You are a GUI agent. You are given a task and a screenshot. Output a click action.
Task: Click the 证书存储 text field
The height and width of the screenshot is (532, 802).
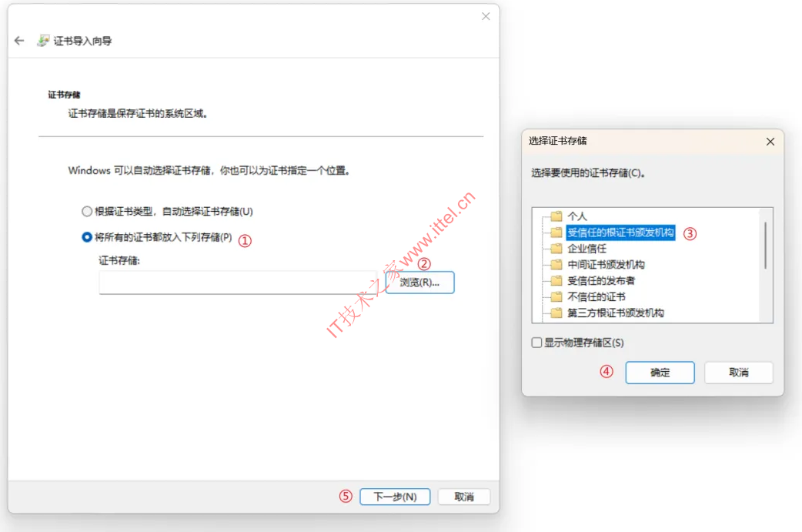[239, 283]
